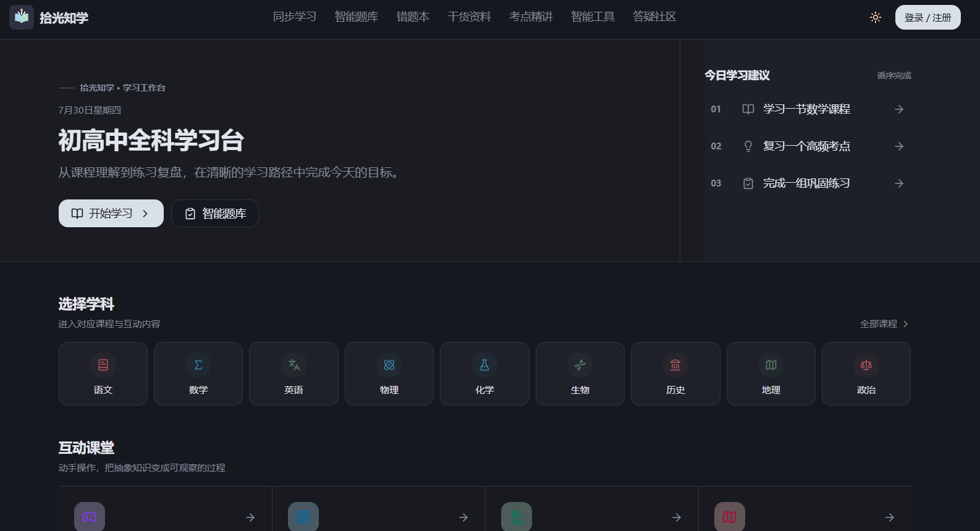Click the clipboard icon of 完成一组巩固练习
The height and width of the screenshot is (531, 980).
coord(748,183)
